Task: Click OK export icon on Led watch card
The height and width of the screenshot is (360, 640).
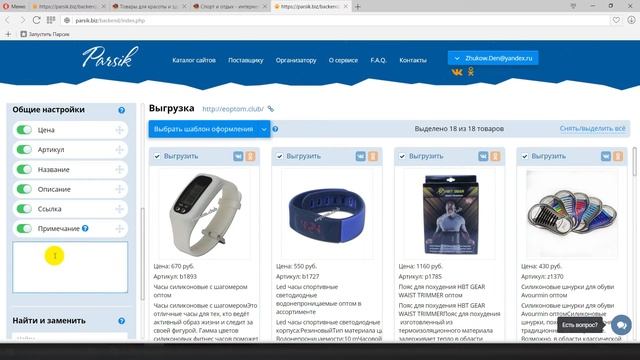Action: click(x=373, y=156)
